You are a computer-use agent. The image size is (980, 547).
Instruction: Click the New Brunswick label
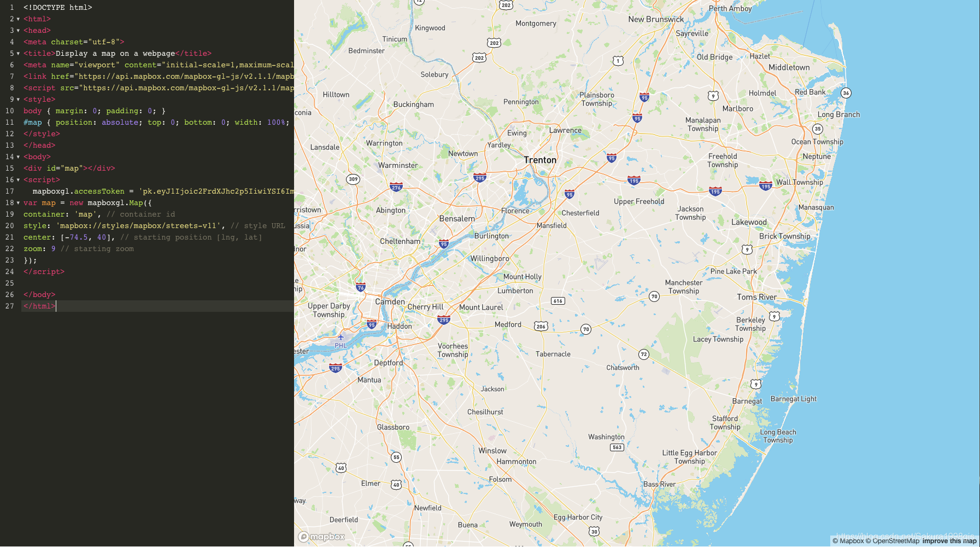coord(656,20)
